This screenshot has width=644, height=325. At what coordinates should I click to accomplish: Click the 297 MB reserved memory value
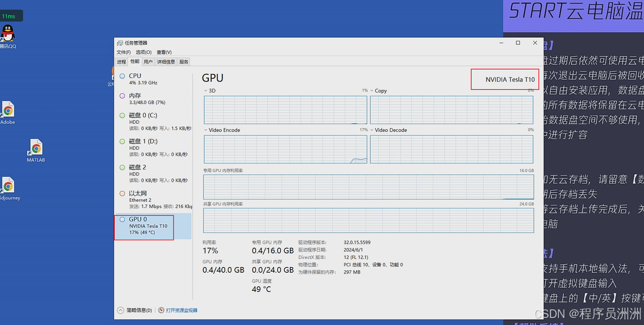coord(352,272)
